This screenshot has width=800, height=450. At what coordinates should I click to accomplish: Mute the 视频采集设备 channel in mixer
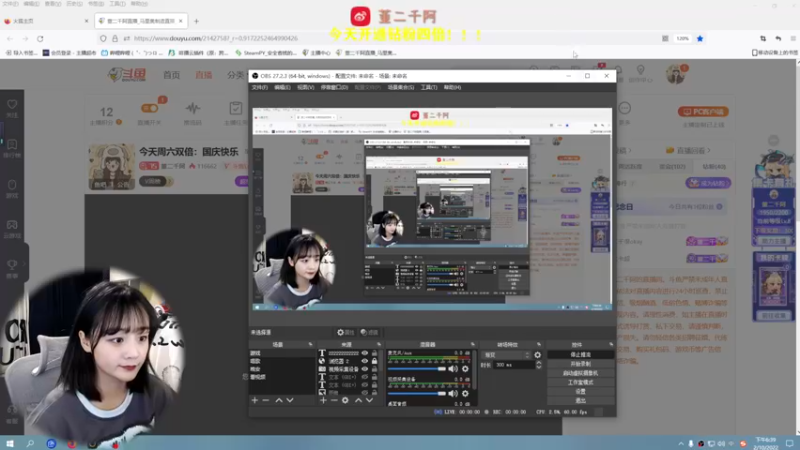click(453, 393)
